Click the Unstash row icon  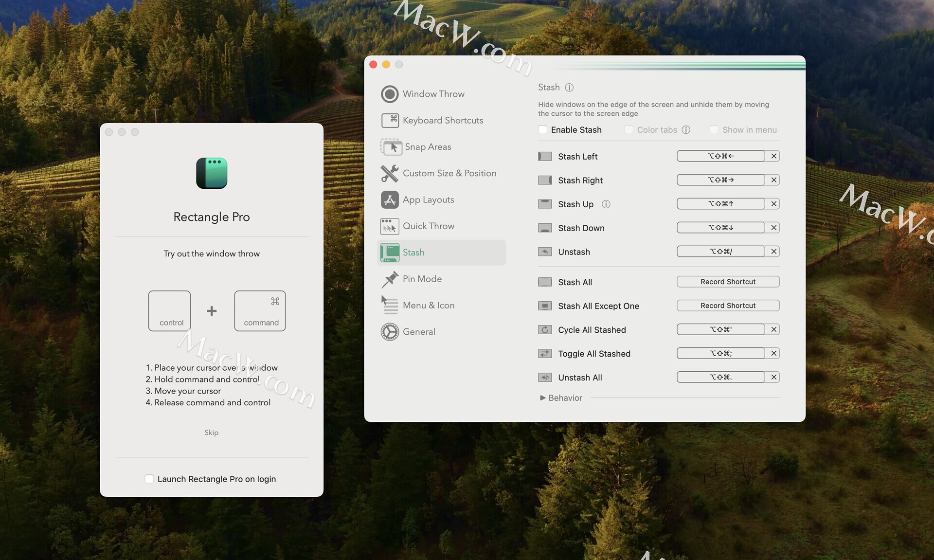(x=545, y=252)
